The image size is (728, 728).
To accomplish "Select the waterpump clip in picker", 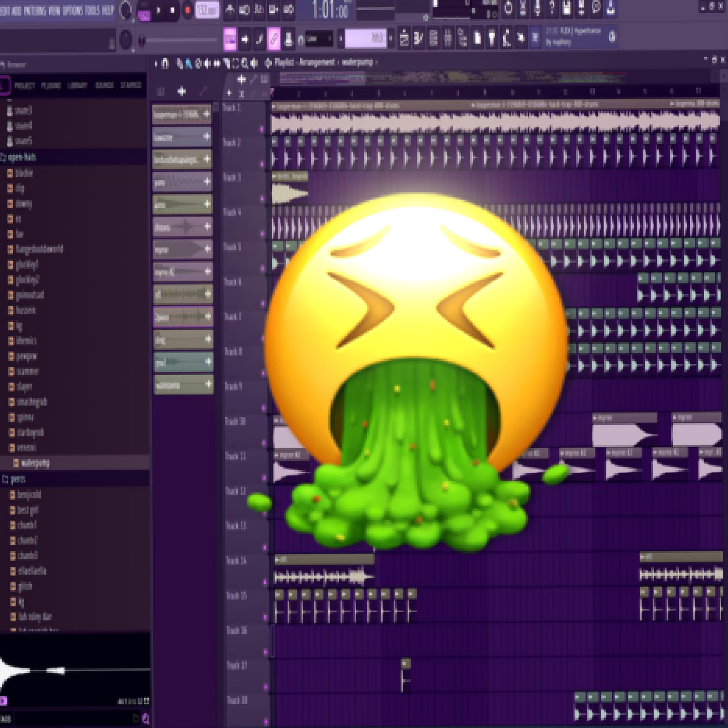I will tap(183, 384).
